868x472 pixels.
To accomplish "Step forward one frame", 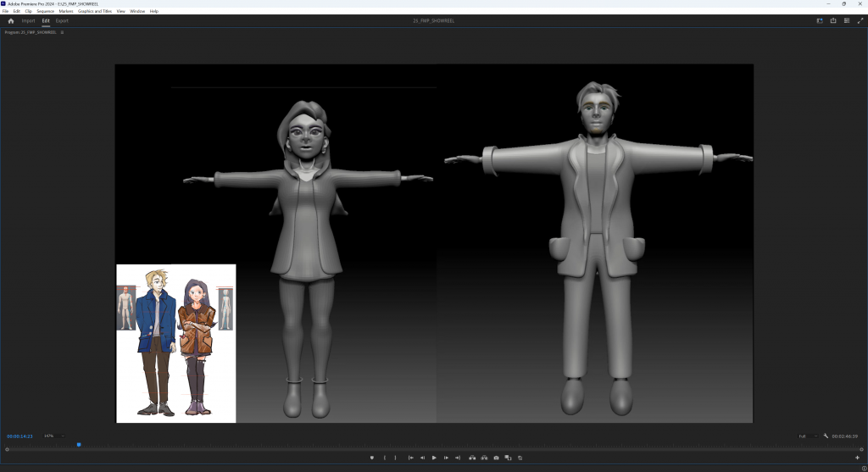I will 446,458.
